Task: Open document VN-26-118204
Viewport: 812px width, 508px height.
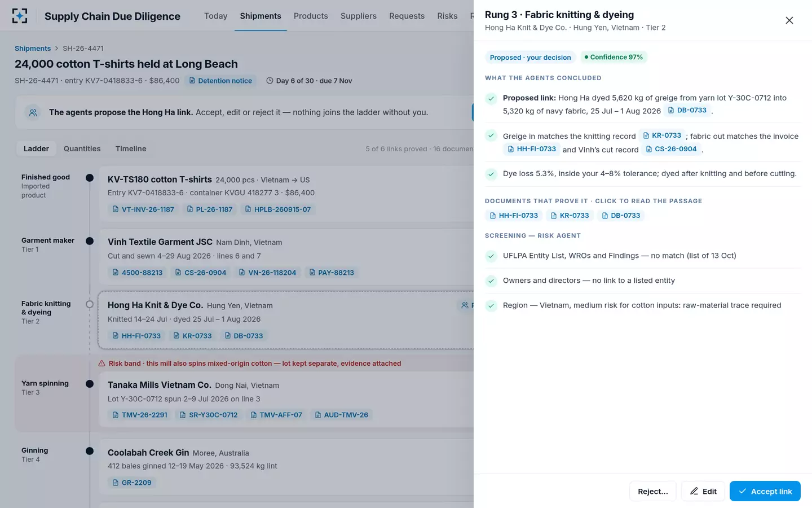Action: click(267, 273)
